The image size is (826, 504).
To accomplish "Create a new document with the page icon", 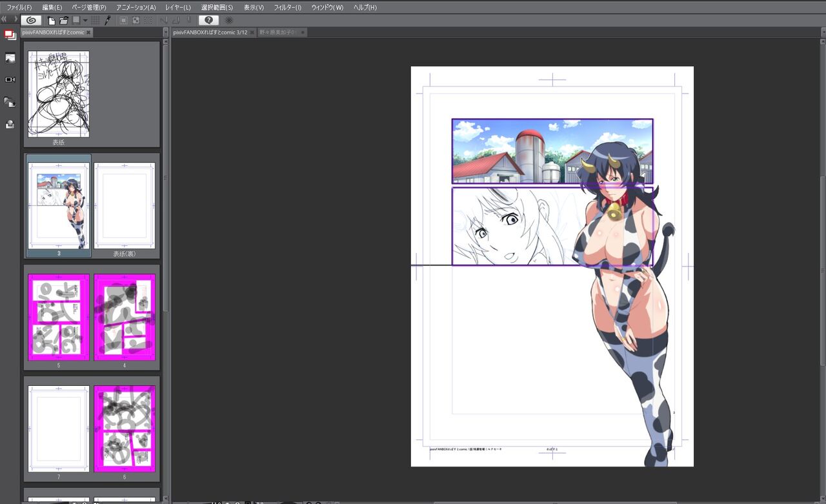I will (x=52, y=20).
